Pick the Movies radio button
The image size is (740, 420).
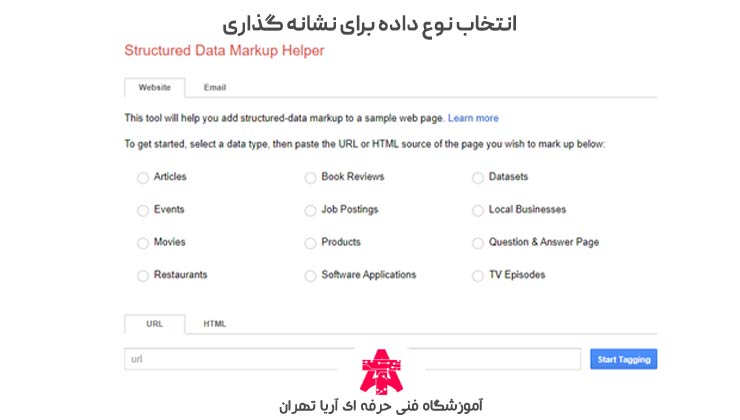click(x=143, y=243)
